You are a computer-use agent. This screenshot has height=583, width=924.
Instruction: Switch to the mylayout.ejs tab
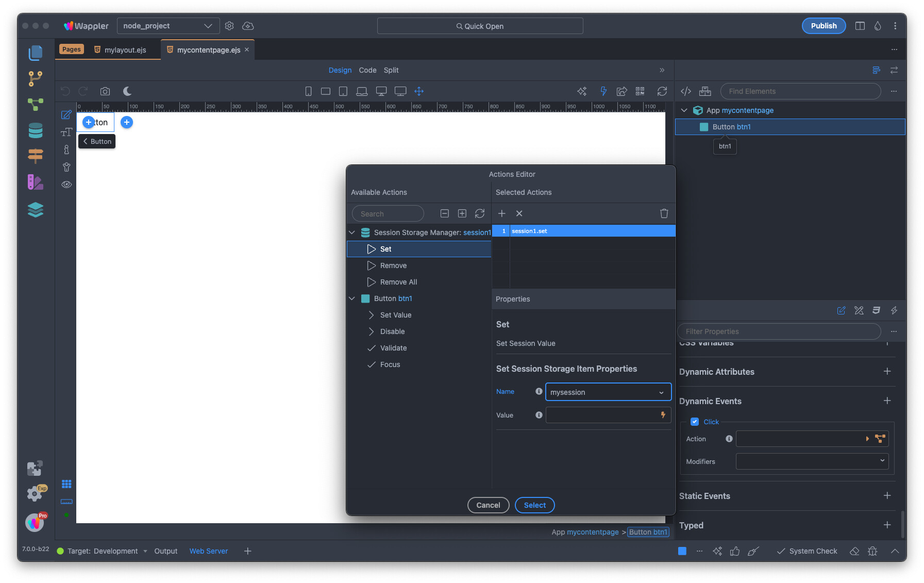(x=125, y=50)
